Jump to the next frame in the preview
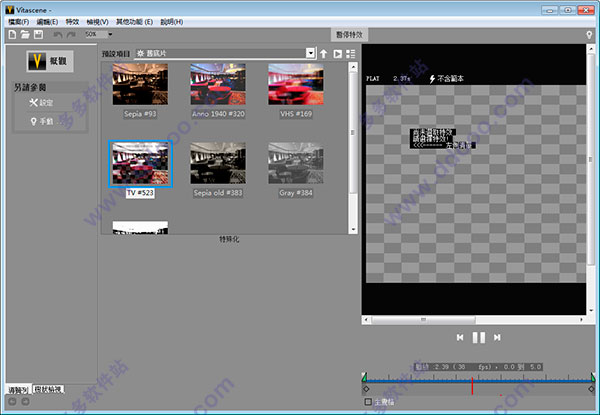The width and height of the screenshot is (600, 415). (x=497, y=337)
